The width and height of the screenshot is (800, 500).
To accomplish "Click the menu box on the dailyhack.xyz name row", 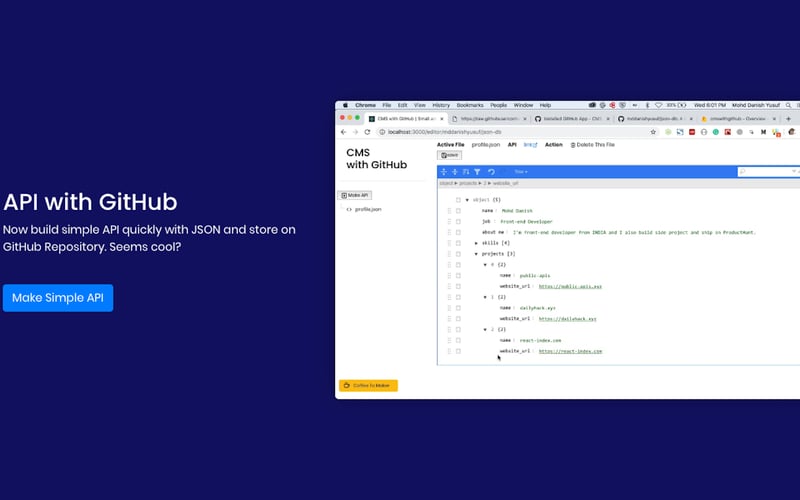I will pyautogui.click(x=458, y=308).
